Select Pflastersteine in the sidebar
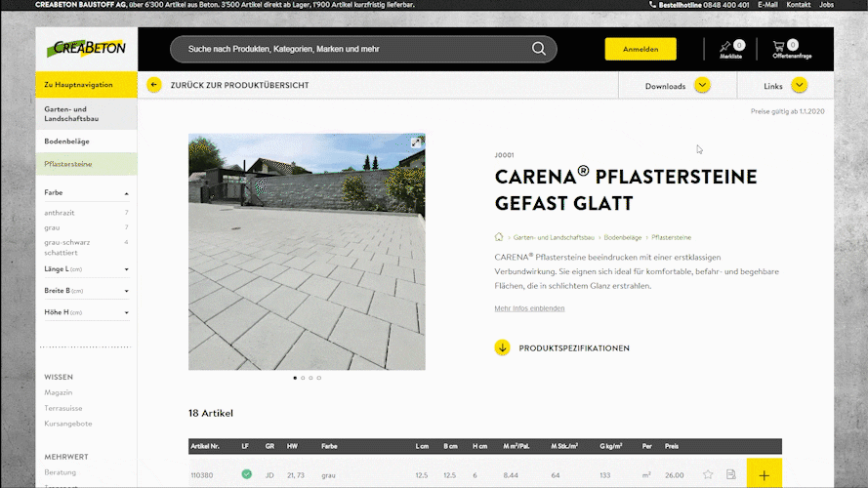868x488 pixels. [86, 164]
